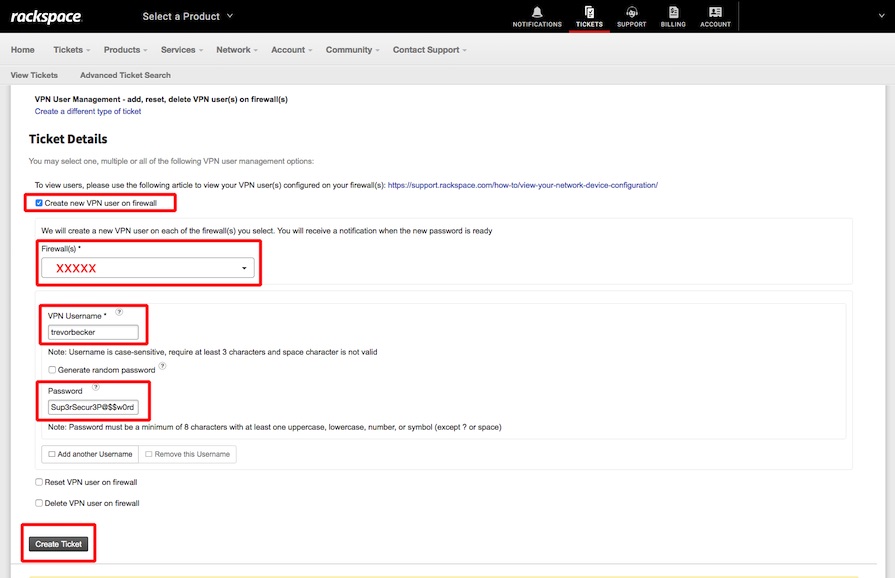Open the Firewall(s) selection dropdown

[x=148, y=268]
